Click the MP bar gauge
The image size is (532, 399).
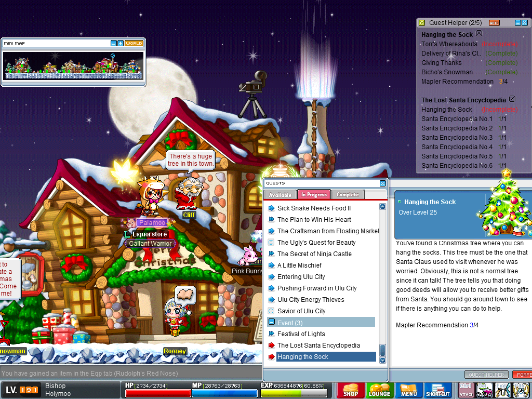[x=224, y=393]
